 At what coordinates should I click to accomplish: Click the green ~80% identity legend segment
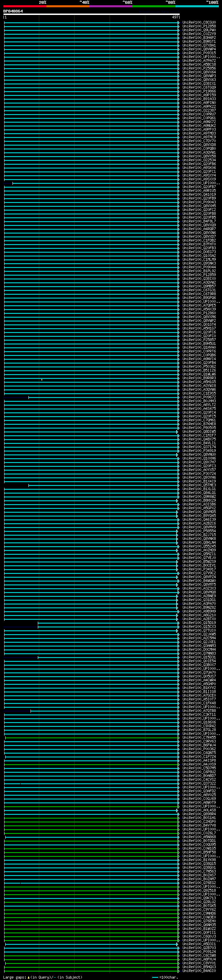[x=154, y=6]
